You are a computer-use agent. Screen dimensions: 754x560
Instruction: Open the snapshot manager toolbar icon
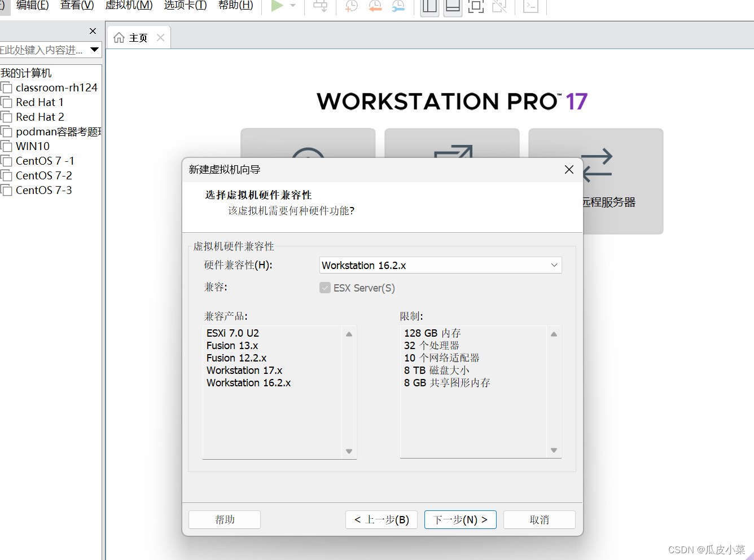point(398,6)
